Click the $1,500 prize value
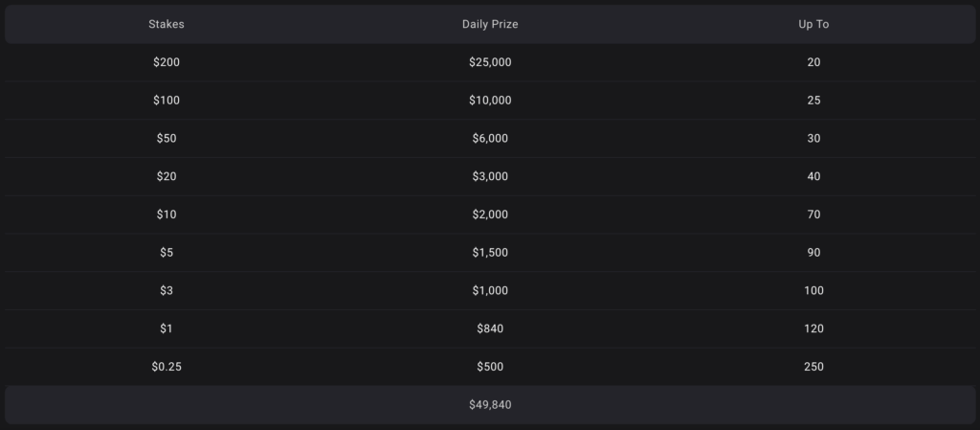Viewport: 980px width, 430px height. pos(490,253)
